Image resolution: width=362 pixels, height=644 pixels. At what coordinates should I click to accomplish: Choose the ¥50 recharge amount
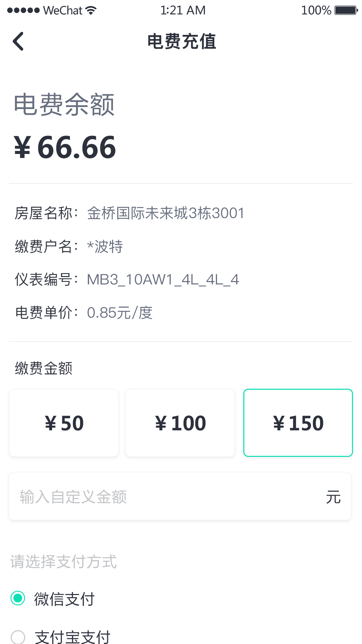[64, 423]
